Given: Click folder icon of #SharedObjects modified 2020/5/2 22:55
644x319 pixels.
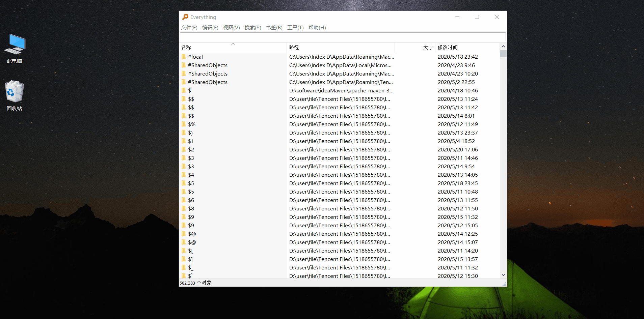Looking at the screenshot, I should [184, 82].
